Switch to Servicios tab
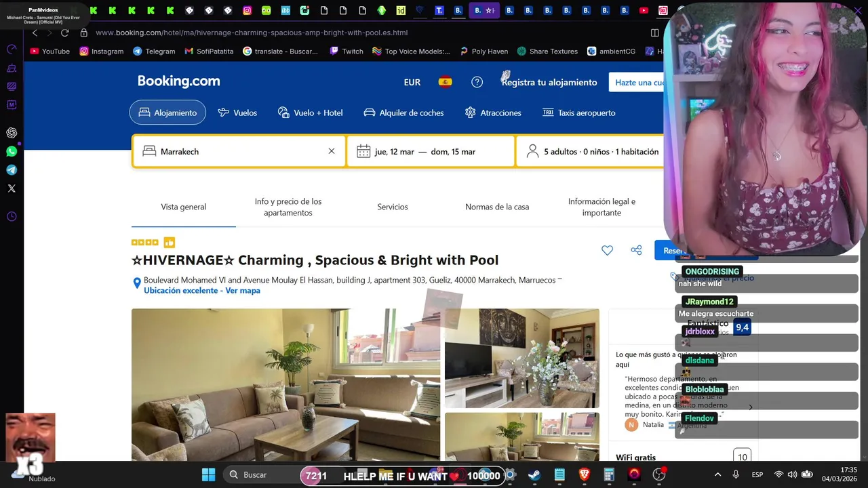This screenshot has width=868, height=488. point(393,207)
